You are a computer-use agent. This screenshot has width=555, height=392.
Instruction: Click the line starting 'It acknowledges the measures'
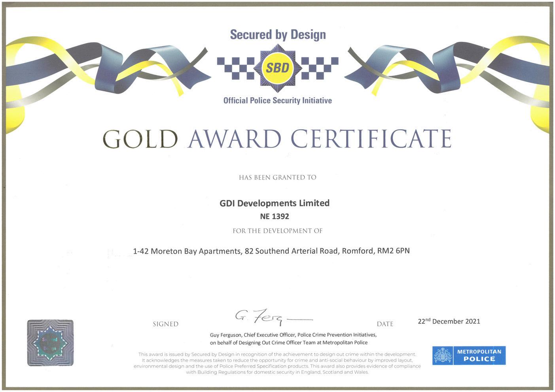tap(277, 360)
